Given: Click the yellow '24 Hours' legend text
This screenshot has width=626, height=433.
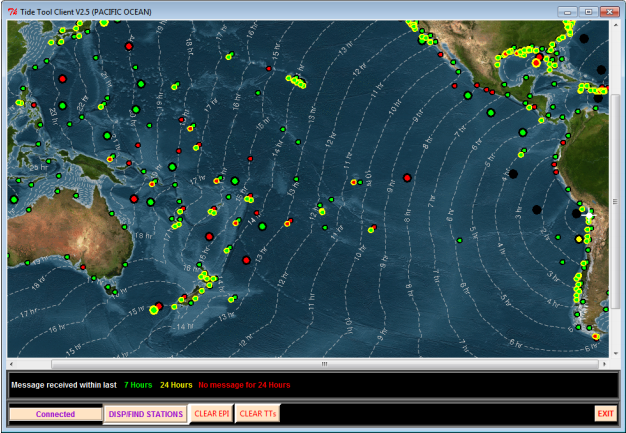Looking at the screenshot, I should 176,385.
